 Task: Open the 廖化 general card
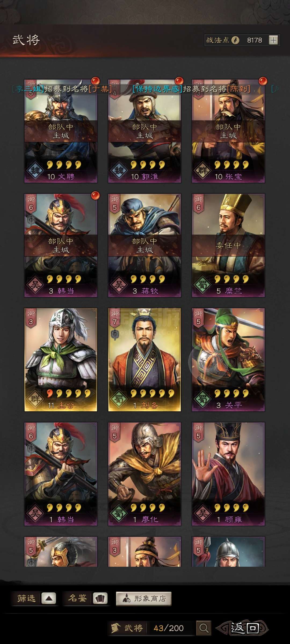pos(144,474)
